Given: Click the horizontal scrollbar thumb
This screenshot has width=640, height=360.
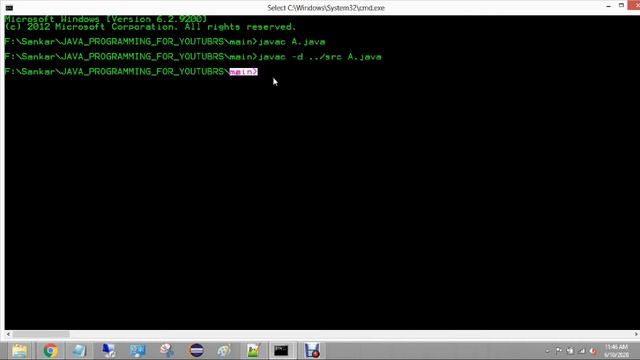Looking at the screenshot, I should coord(40,334).
